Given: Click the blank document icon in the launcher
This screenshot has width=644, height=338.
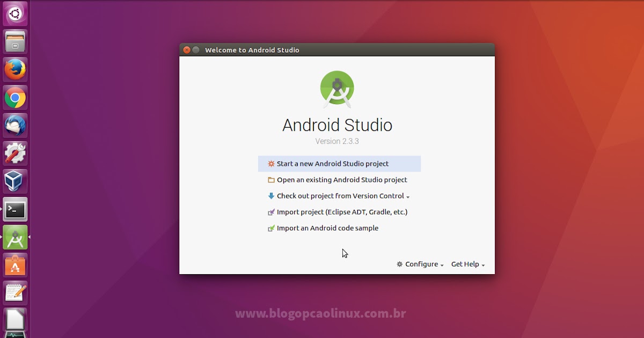Looking at the screenshot, I should [15, 320].
